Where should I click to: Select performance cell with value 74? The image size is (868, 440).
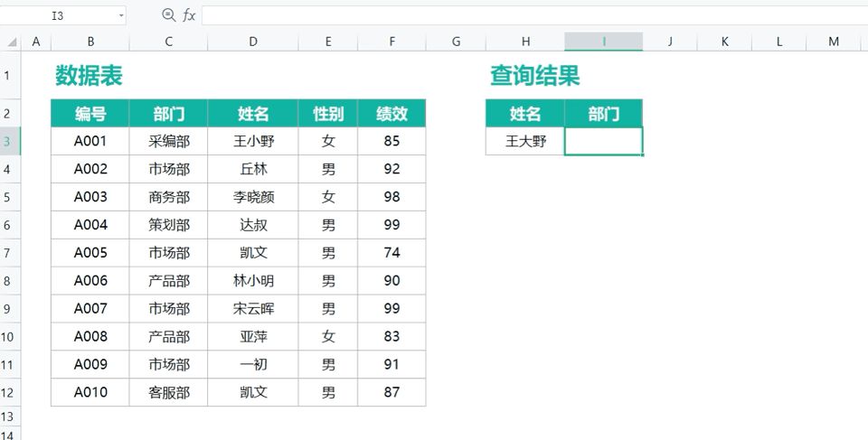click(x=392, y=253)
